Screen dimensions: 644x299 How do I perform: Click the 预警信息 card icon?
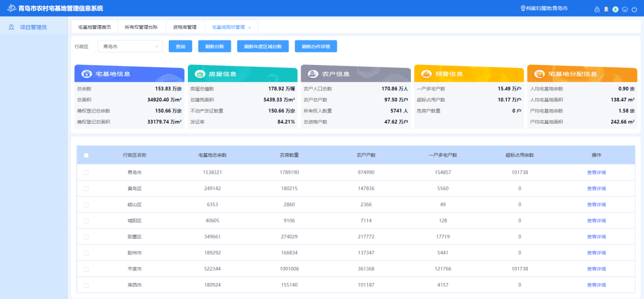point(426,74)
